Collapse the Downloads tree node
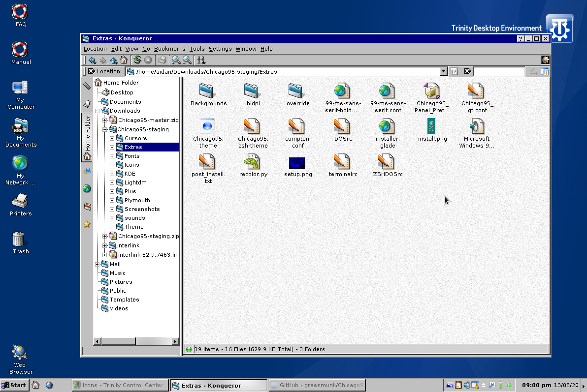The height and width of the screenshot is (392, 587). pyautogui.click(x=98, y=111)
